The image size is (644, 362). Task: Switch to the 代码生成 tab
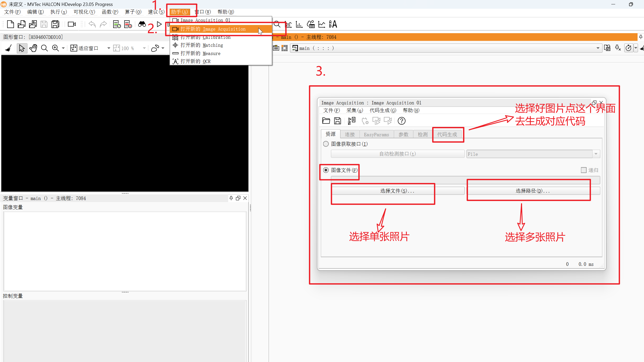[447, 134]
